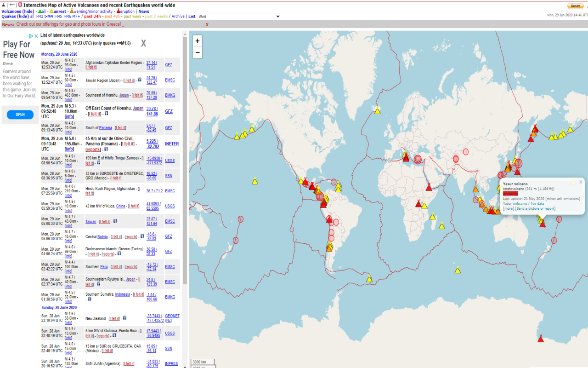
Task: Close the ad using its small X icon
Action: pos(36,36)
